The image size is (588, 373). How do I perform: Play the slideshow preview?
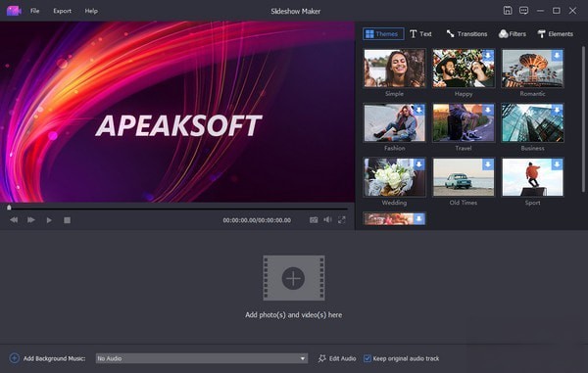[x=49, y=220]
